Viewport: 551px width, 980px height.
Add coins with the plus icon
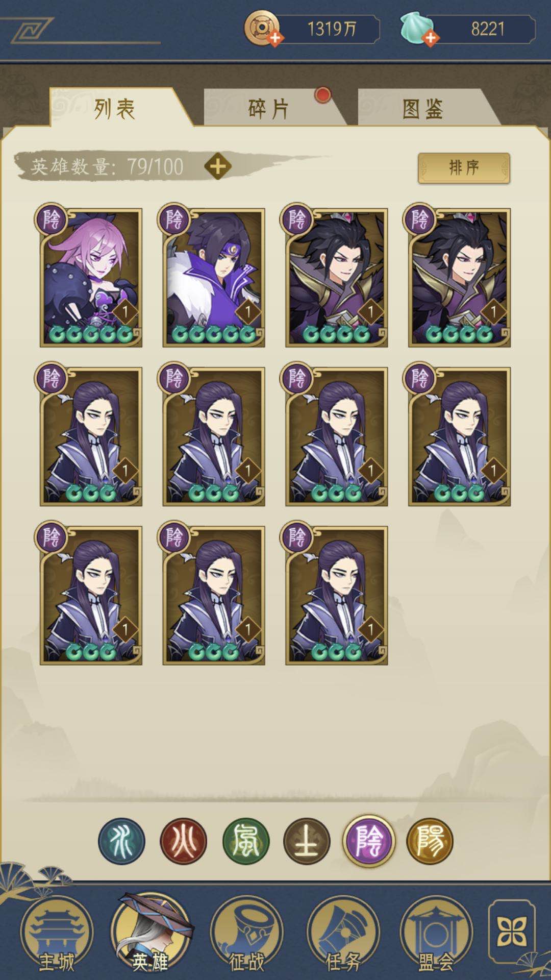tap(274, 38)
